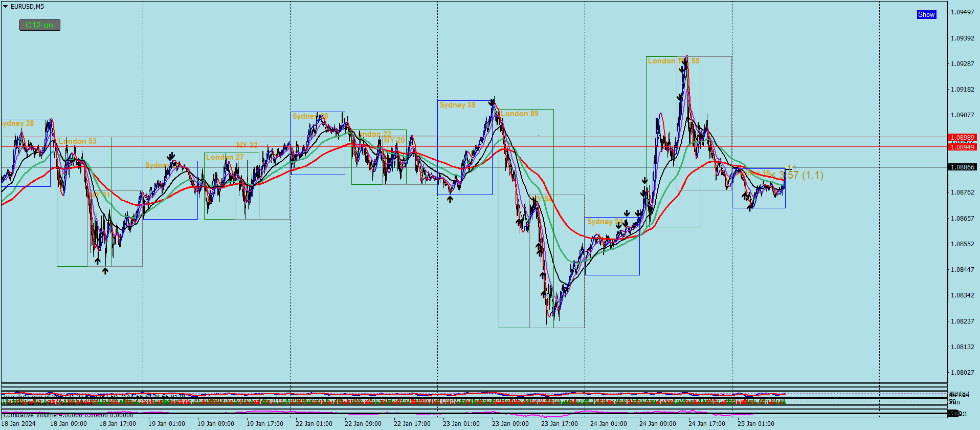The width and height of the screenshot is (980, 430).
Task: Click the 24 Jan 01:00 time label
Action: click(x=608, y=424)
